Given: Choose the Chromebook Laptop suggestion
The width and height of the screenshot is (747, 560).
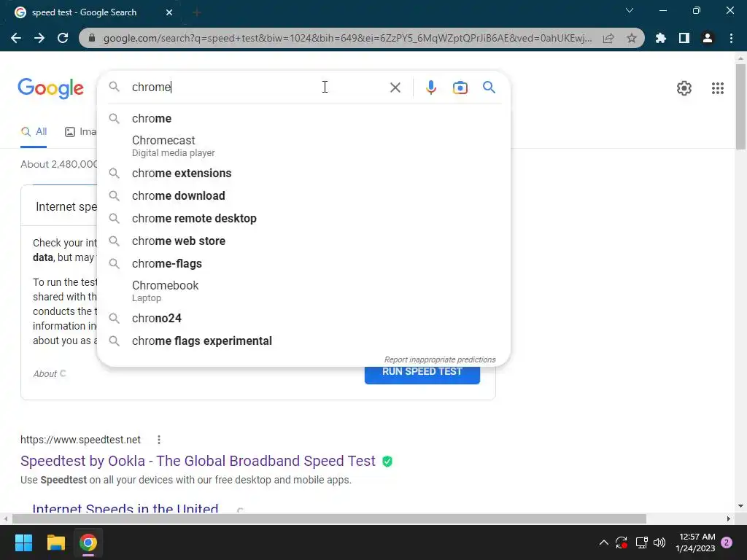Looking at the screenshot, I should [303, 291].
